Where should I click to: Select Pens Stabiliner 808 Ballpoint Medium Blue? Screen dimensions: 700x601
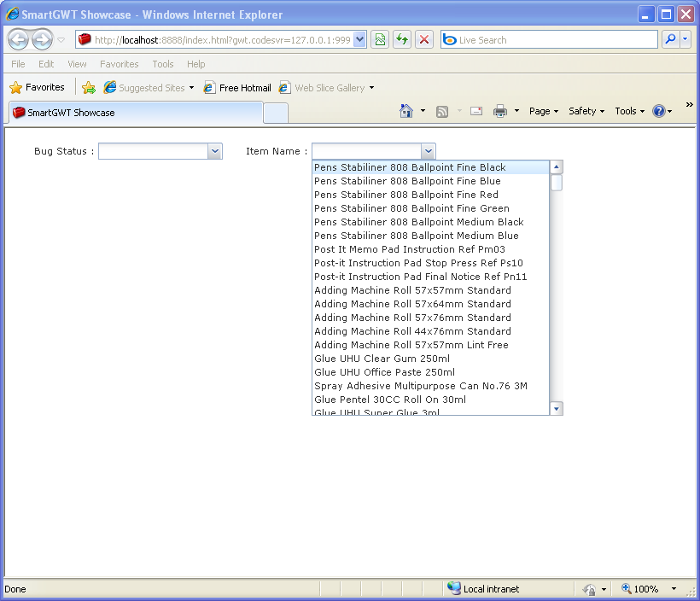coord(430,236)
